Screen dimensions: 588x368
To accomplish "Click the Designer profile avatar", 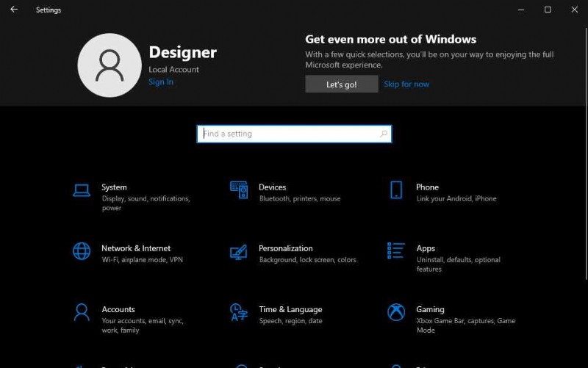I will [x=110, y=65].
